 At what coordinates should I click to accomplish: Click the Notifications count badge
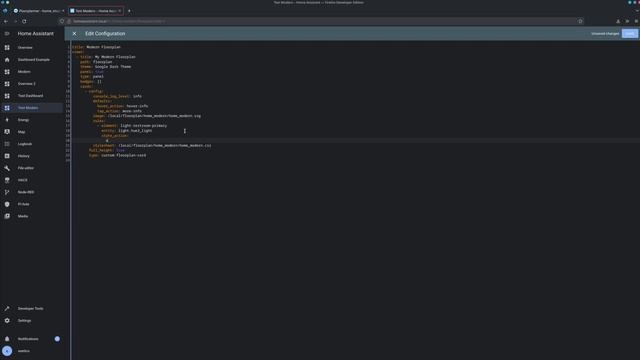point(57,339)
